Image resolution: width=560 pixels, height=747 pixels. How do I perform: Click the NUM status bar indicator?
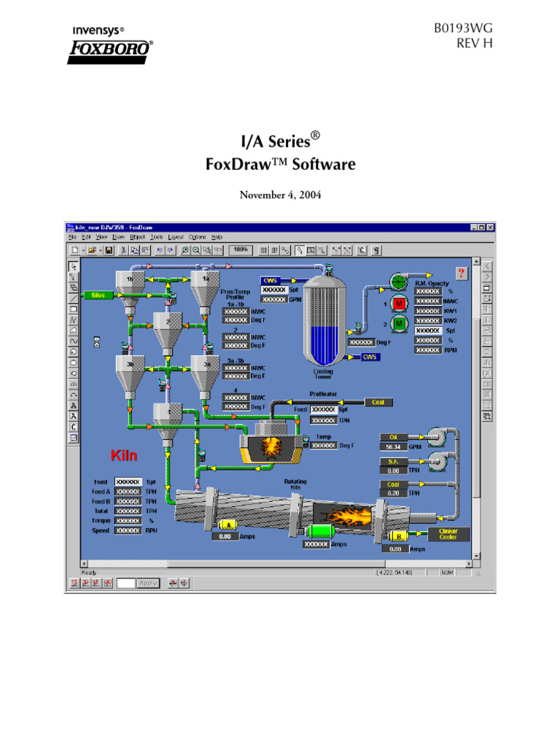[x=447, y=573]
